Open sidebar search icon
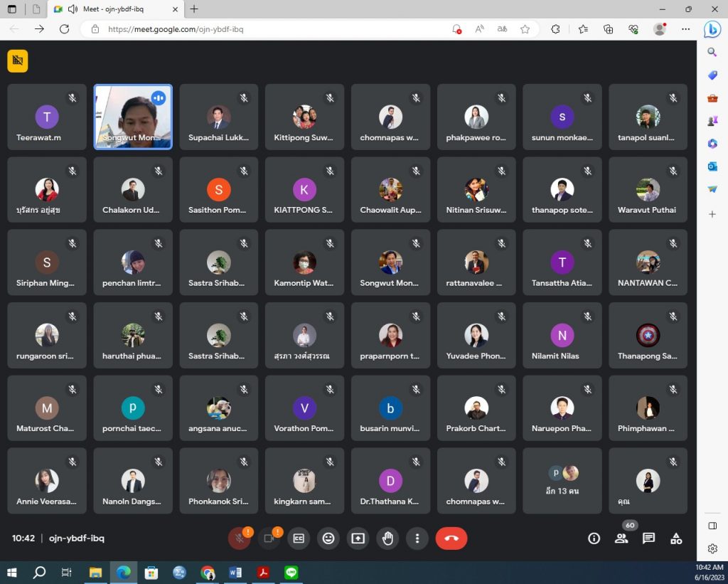 click(712, 52)
